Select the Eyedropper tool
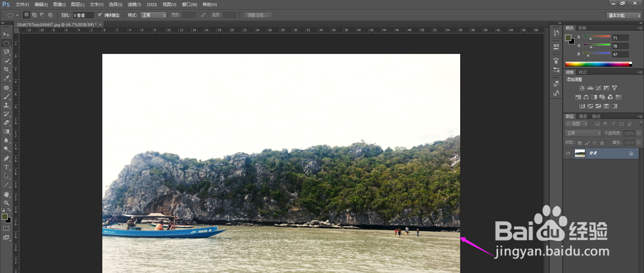This screenshot has width=644, height=273. pos(6,78)
